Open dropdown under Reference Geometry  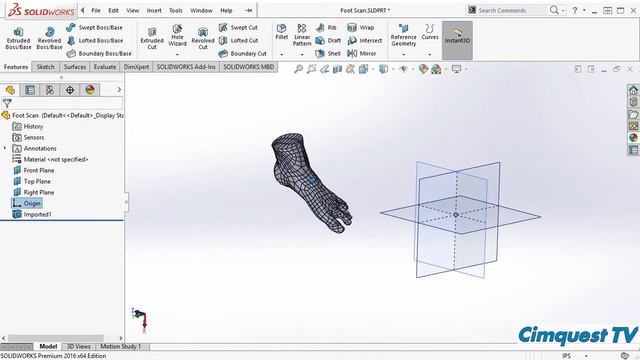pos(403,55)
